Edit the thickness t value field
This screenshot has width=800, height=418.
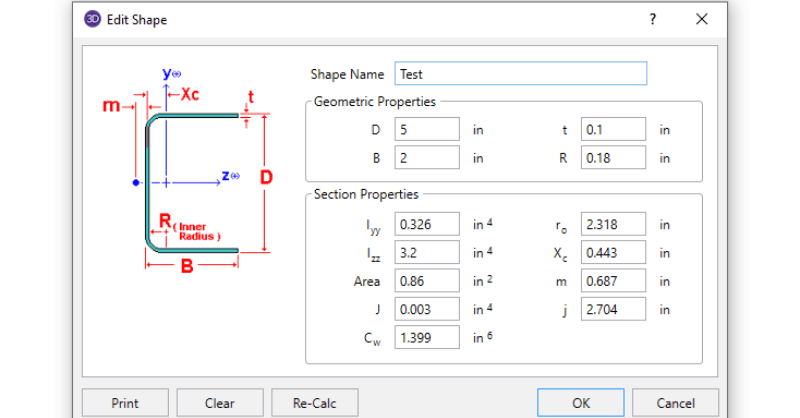point(613,130)
